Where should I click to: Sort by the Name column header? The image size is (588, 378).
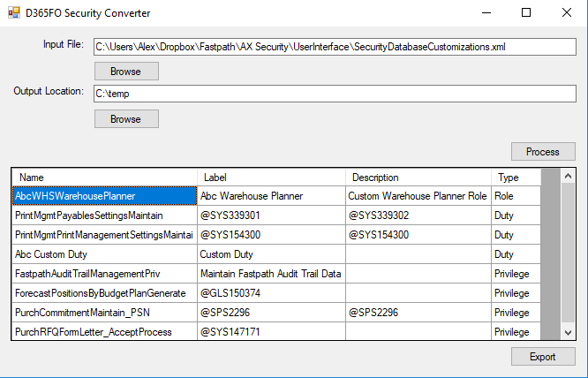[x=105, y=178]
